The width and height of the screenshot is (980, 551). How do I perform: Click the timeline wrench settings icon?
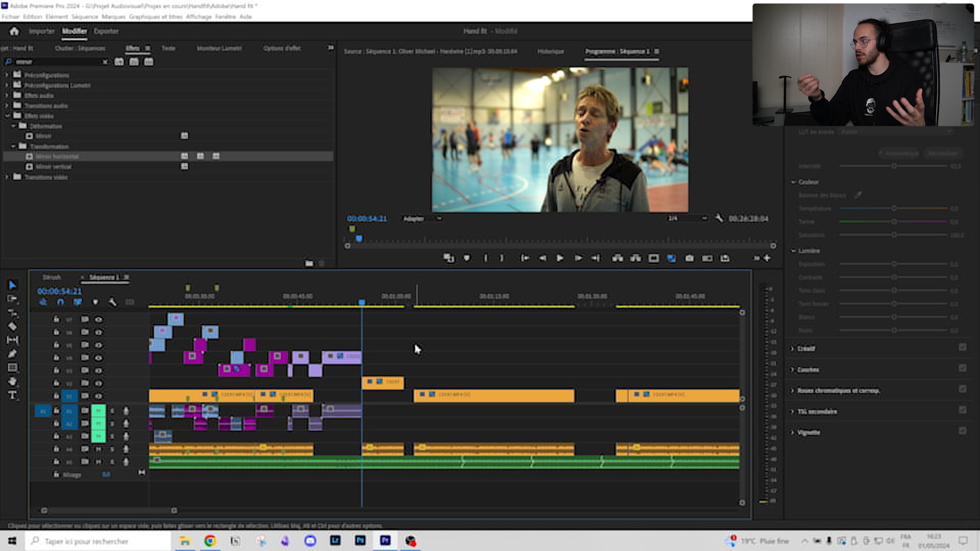[112, 302]
